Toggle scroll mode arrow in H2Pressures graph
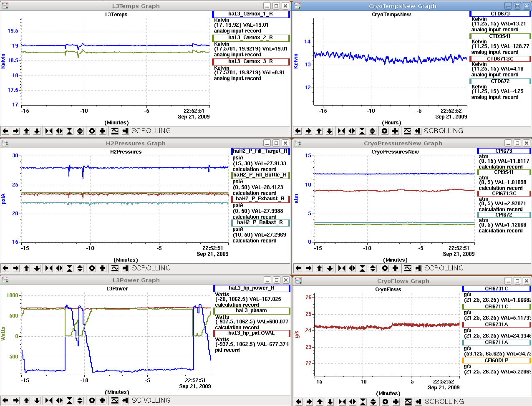Image resolution: width=532 pixels, height=406 pixels. tap(125, 268)
